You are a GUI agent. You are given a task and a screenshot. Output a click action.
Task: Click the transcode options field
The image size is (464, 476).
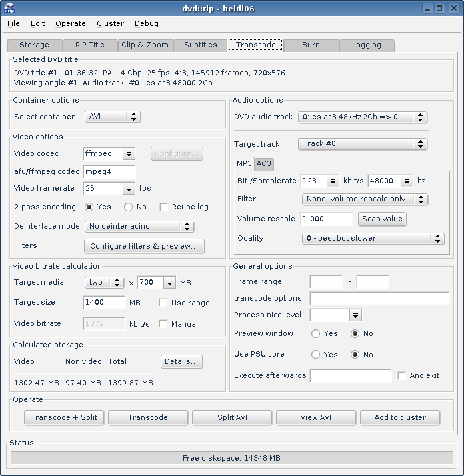click(x=379, y=299)
